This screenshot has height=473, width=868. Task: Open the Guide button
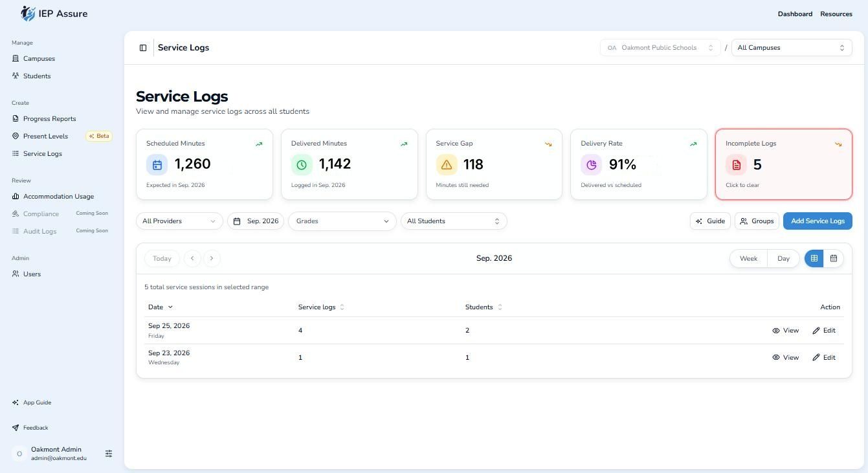coord(710,221)
